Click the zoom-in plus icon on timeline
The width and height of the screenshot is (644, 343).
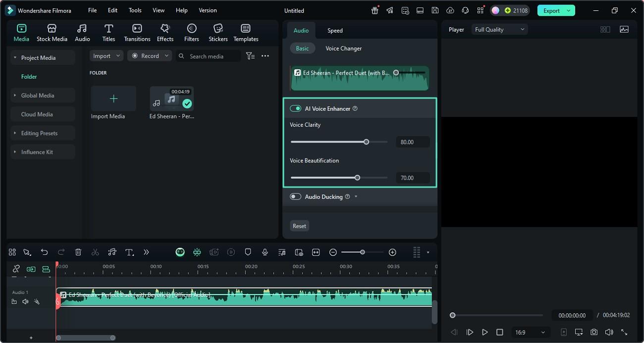tap(392, 252)
